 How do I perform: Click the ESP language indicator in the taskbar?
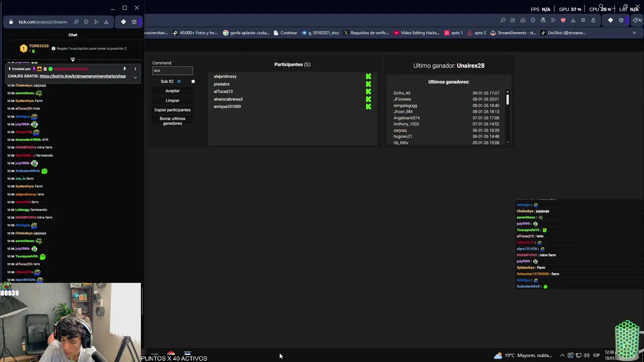(596, 355)
